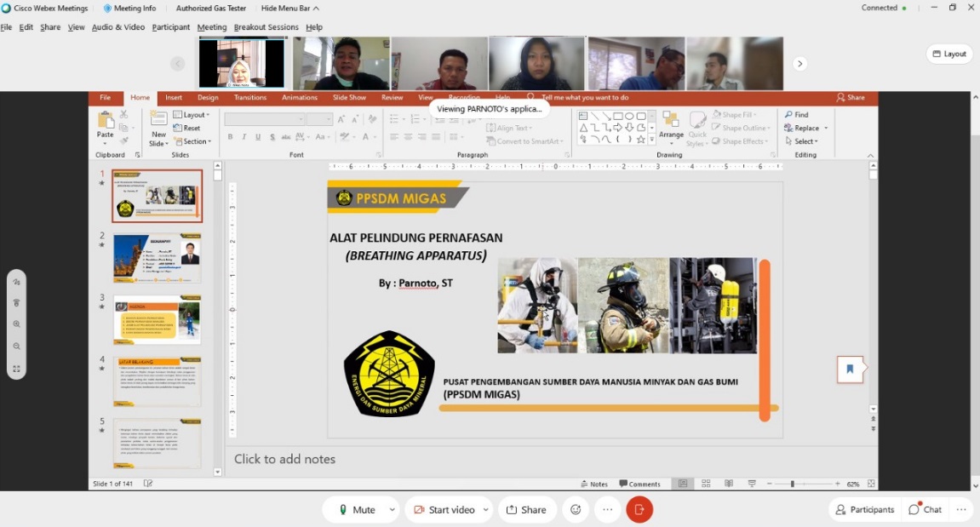Select slide 3 thumbnail in the slide panel
The width and height of the screenshot is (980, 527).
pyautogui.click(x=158, y=319)
